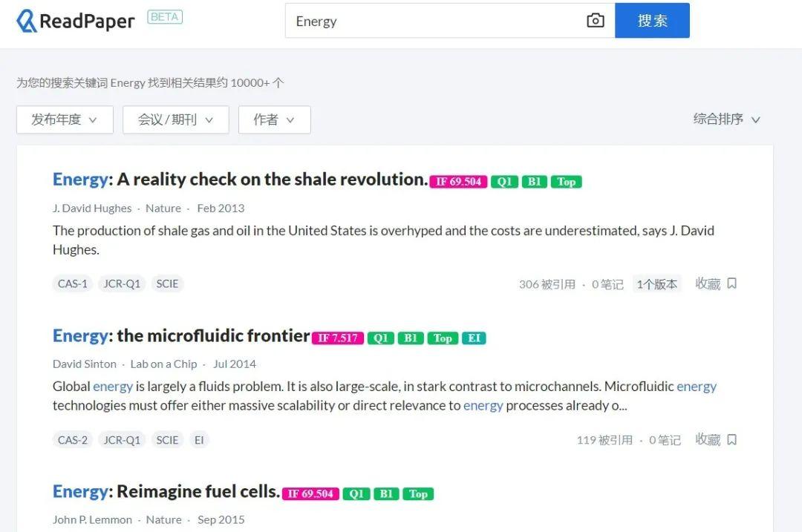
Task: Click the EI badge on the microfluidic paper
Action: (475, 338)
